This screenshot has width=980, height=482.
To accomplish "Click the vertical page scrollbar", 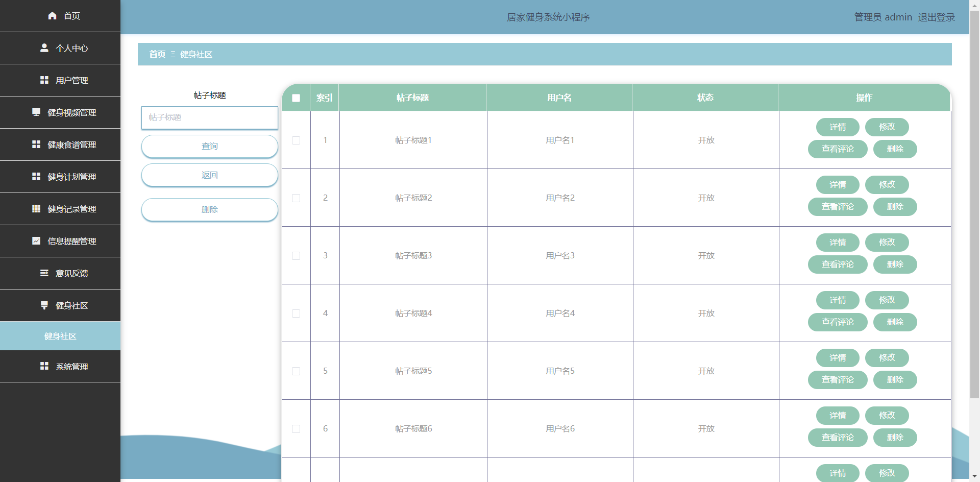I will 974,204.
